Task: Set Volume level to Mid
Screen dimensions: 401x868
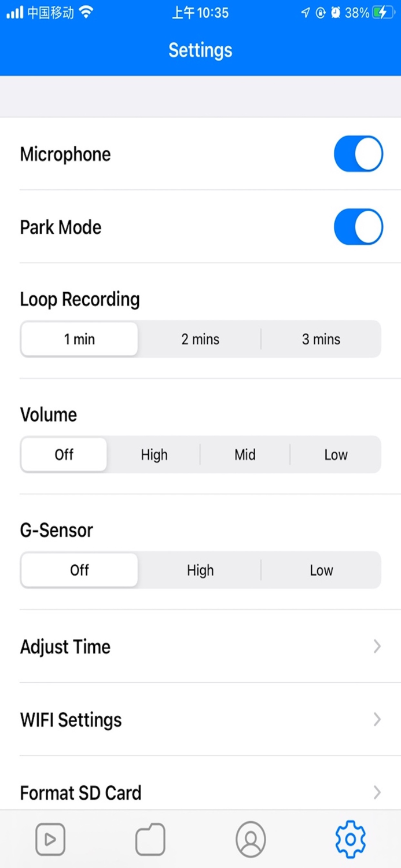Action: pyautogui.click(x=245, y=455)
